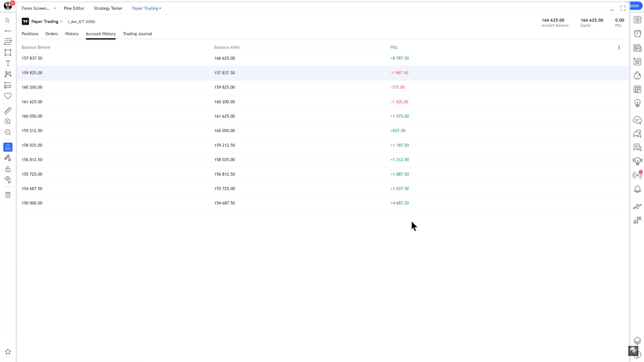Sort by the Balance Before column header
Viewport: 644px width, 362px height.
tap(36, 47)
